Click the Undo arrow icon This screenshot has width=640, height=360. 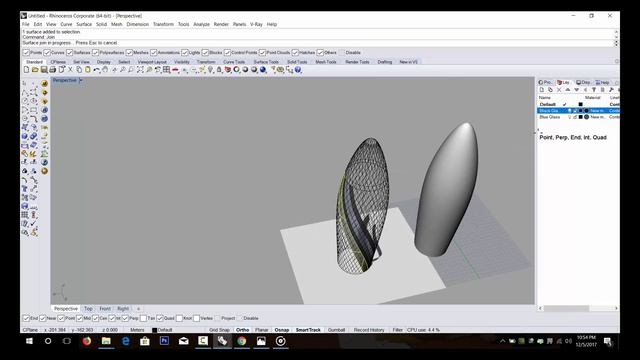[96, 70]
